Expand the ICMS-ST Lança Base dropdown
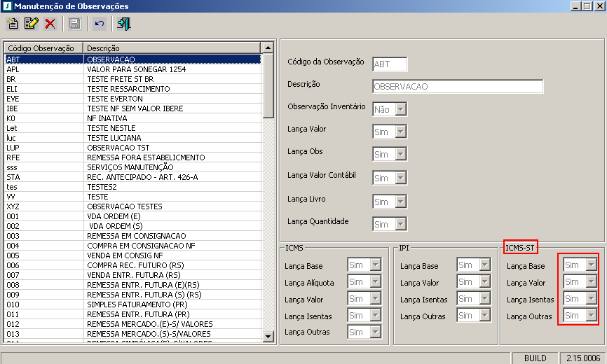The height and width of the screenshot is (364, 607). [591, 265]
